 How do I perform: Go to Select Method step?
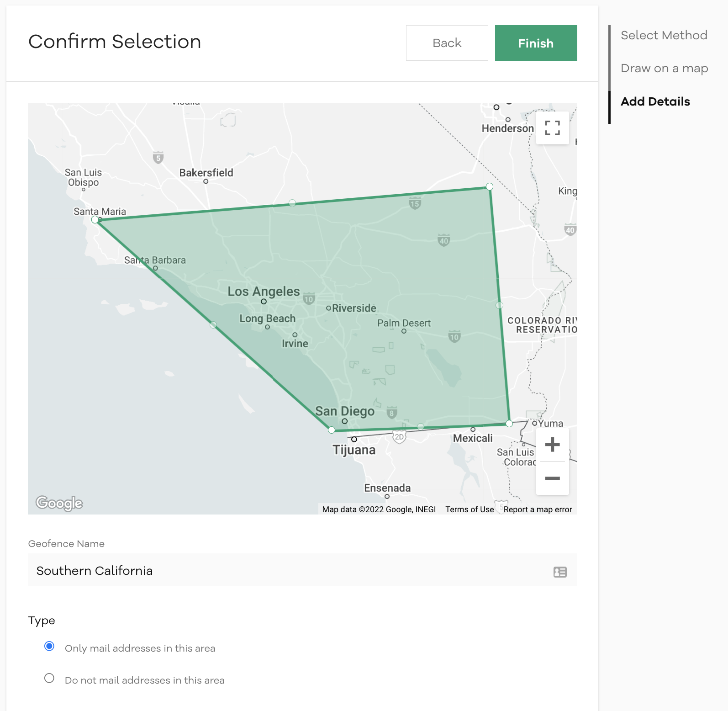[x=664, y=35]
